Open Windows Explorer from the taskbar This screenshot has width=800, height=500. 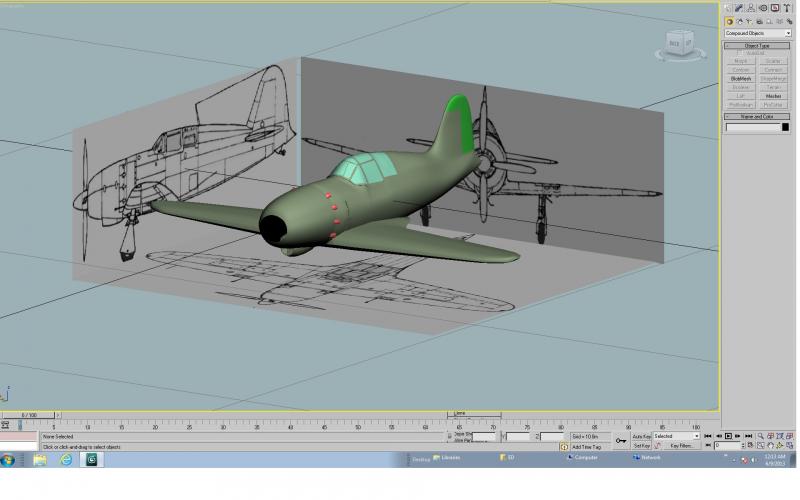point(40,460)
